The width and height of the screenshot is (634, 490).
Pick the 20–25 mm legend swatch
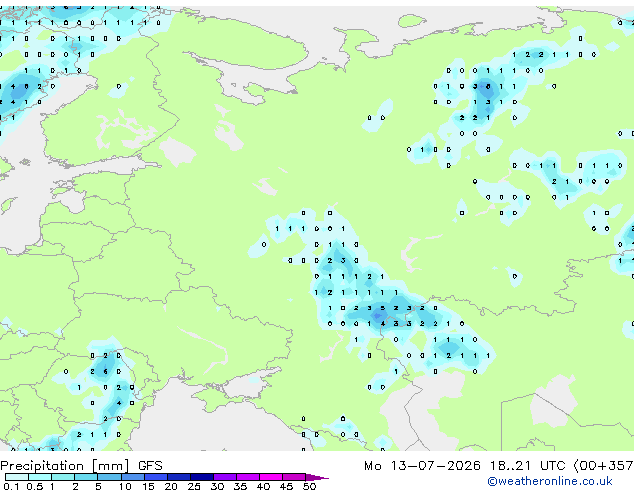[x=179, y=477]
